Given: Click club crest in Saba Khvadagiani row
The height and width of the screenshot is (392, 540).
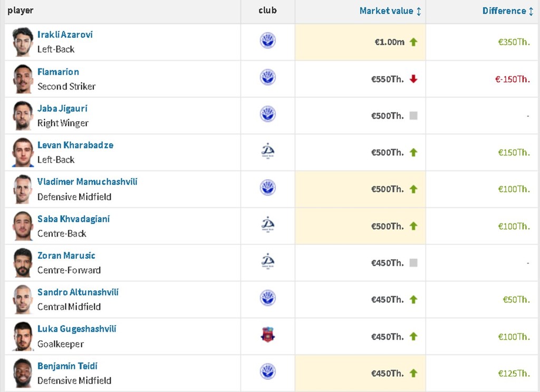Looking at the screenshot, I should (x=268, y=225).
